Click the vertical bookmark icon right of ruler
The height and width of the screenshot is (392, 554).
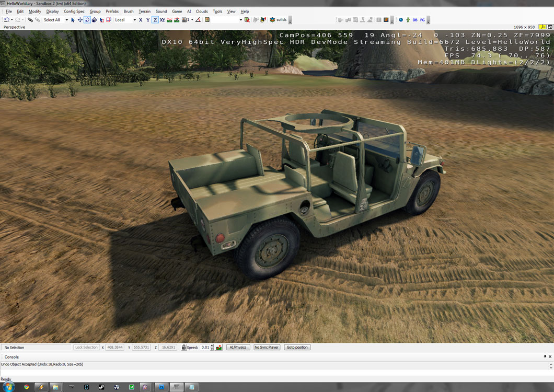[207, 20]
